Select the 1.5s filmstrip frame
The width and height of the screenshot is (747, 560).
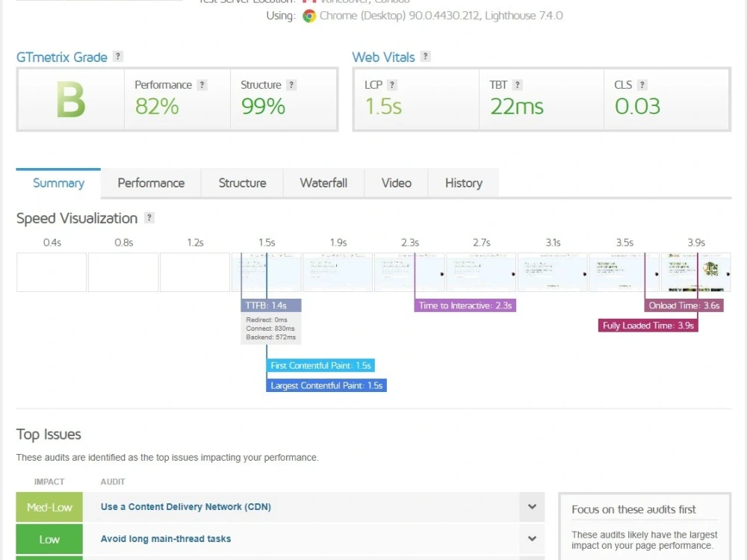coord(267,272)
